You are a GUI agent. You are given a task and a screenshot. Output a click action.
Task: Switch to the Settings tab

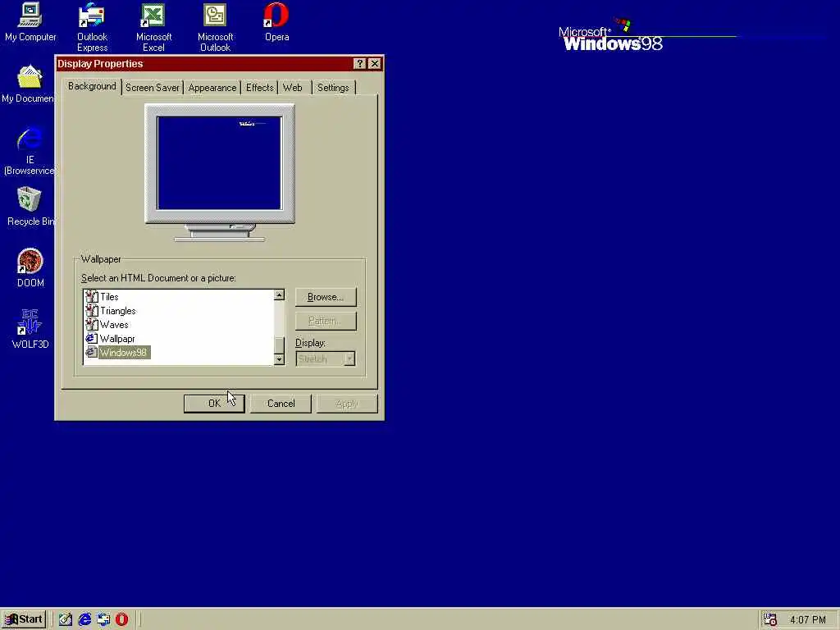click(x=333, y=88)
